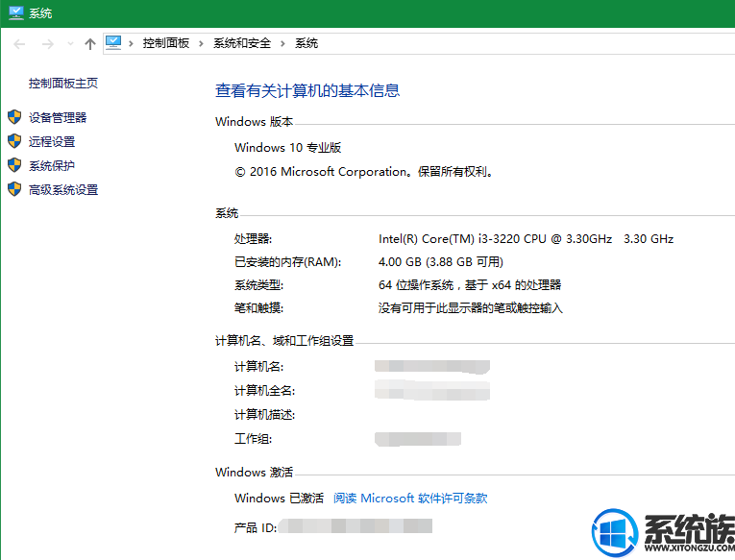Click the computer icon in address bar
The height and width of the screenshot is (560, 735).
point(113,43)
